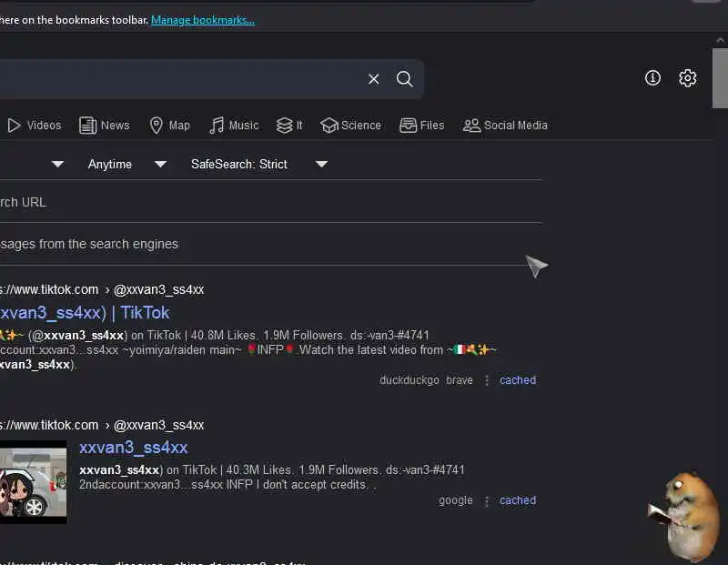The image size is (728, 565).
Task: Expand the SafeSearch: Strict dropdown
Action: click(259, 165)
